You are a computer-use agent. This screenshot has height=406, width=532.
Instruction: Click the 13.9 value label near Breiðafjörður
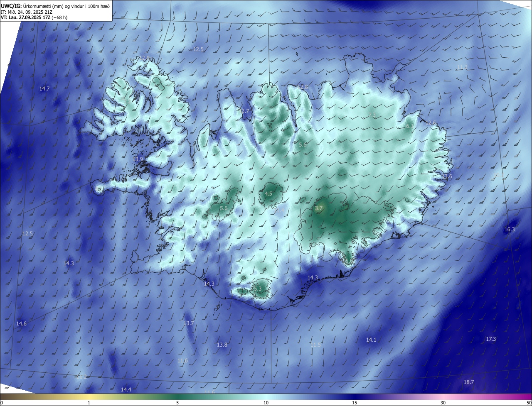pyautogui.click(x=138, y=159)
